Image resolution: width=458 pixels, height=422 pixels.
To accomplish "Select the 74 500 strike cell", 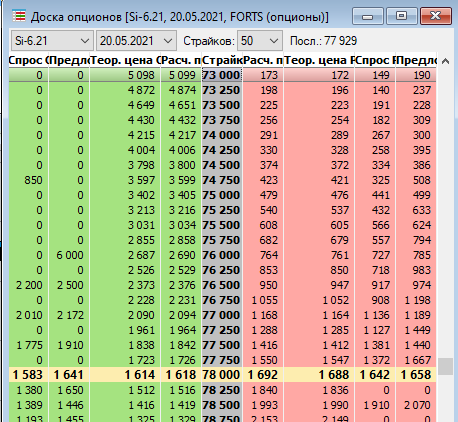I will pos(222,165).
